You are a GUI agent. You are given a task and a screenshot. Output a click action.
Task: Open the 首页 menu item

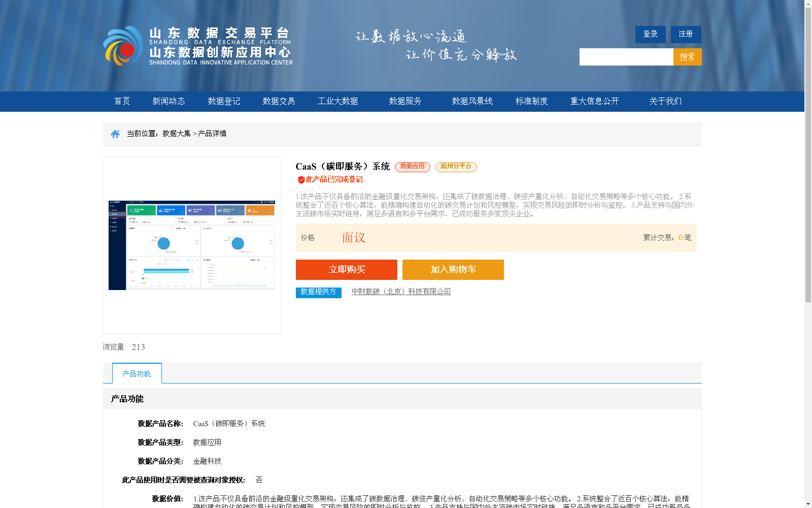[122, 101]
